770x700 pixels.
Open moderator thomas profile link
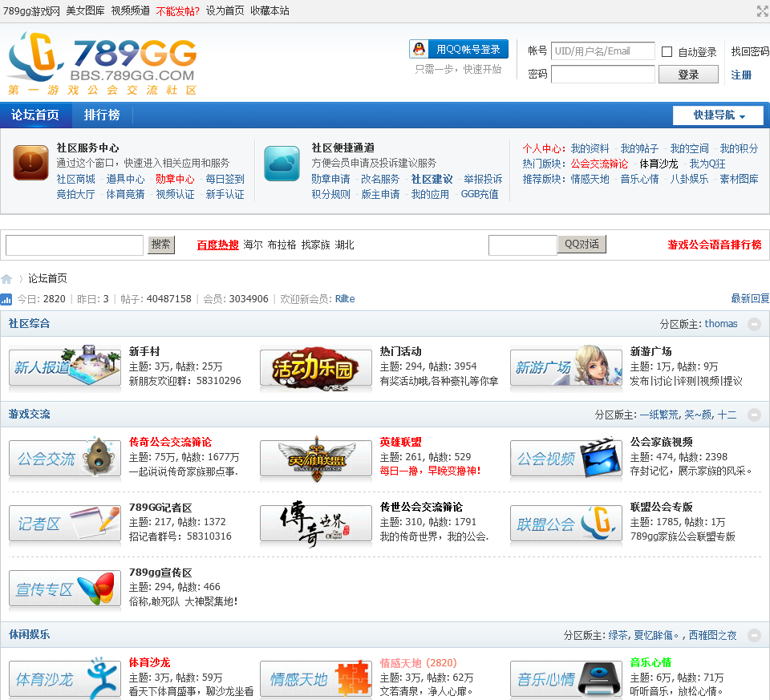[x=721, y=324]
